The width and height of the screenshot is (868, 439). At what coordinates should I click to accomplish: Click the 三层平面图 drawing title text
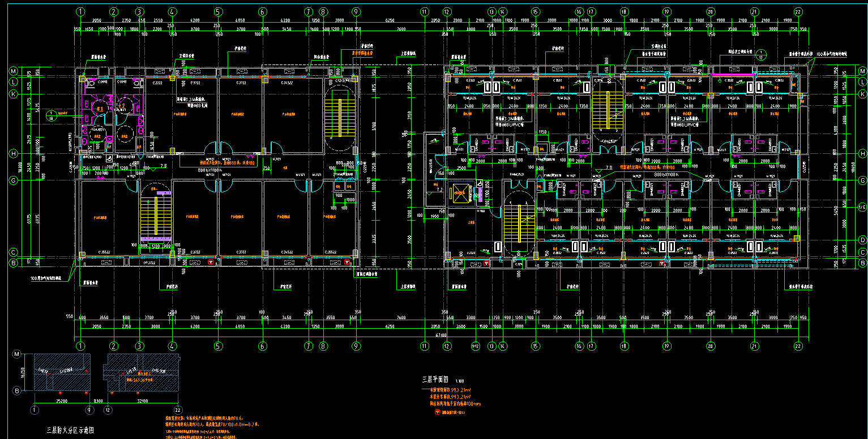point(435,379)
